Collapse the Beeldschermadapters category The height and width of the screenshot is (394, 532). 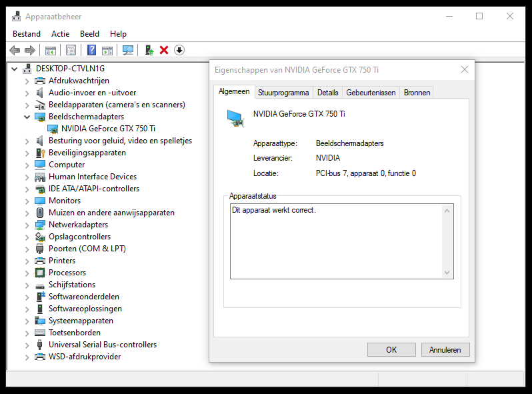coord(27,117)
